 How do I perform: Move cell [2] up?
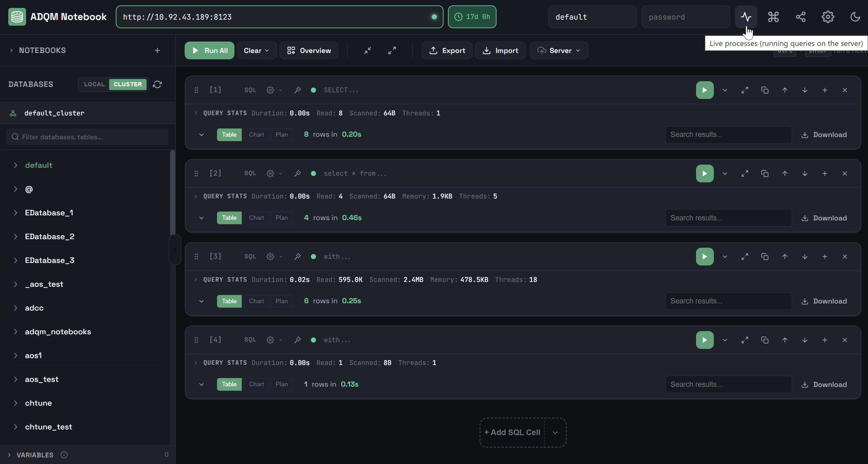(785, 173)
